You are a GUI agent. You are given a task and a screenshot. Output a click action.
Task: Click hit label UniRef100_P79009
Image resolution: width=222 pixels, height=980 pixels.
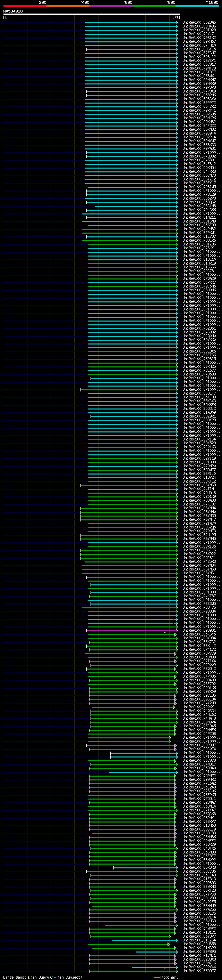point(199,665)
